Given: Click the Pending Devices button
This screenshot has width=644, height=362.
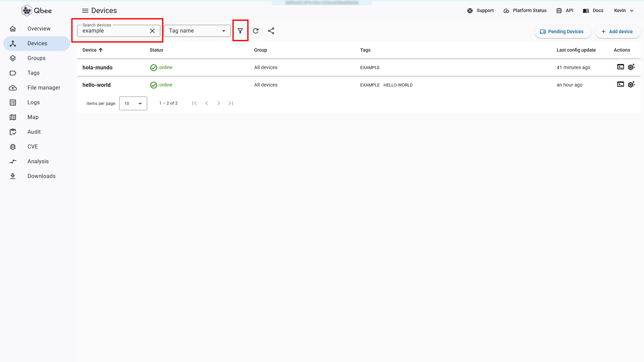Looking at the screenshot, I should [563, 32].
